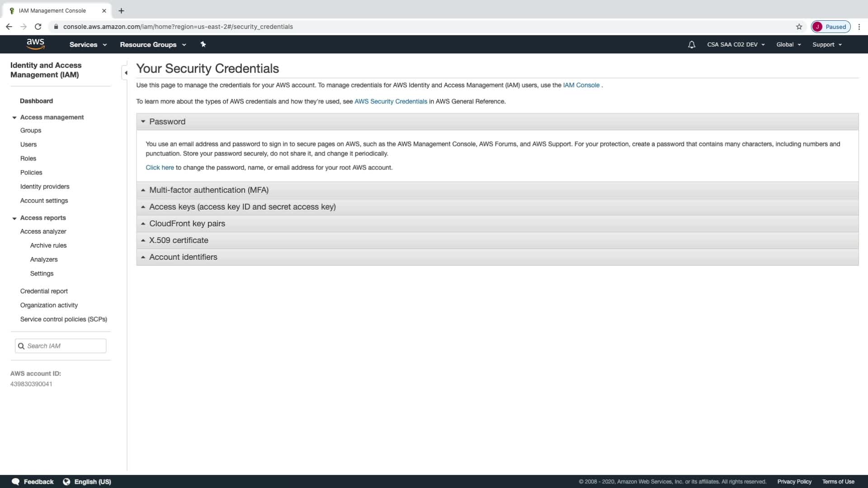868x488 pixels.
Task: Expand Multi-factor authentication (MFA) section
Action: coord(209,190)
